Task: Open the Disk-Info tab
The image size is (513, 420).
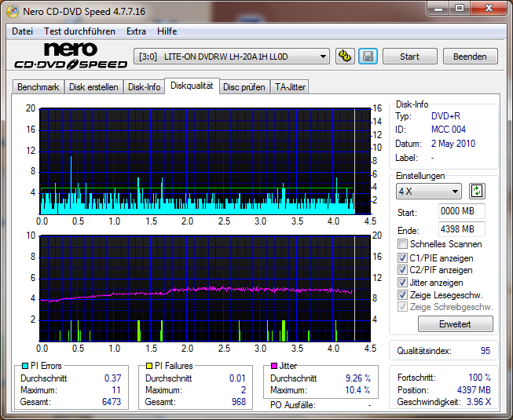Action: 145,87
